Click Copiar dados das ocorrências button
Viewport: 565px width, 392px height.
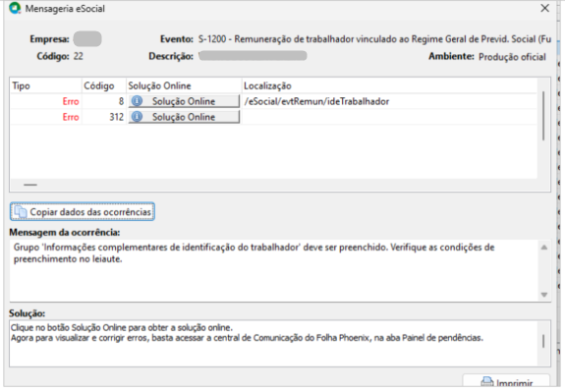click(83, 211)
